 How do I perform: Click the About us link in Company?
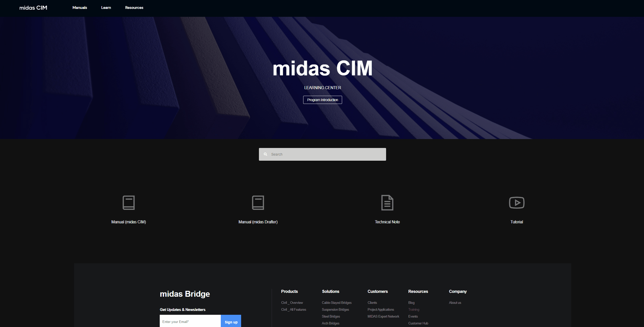[455, 302]
